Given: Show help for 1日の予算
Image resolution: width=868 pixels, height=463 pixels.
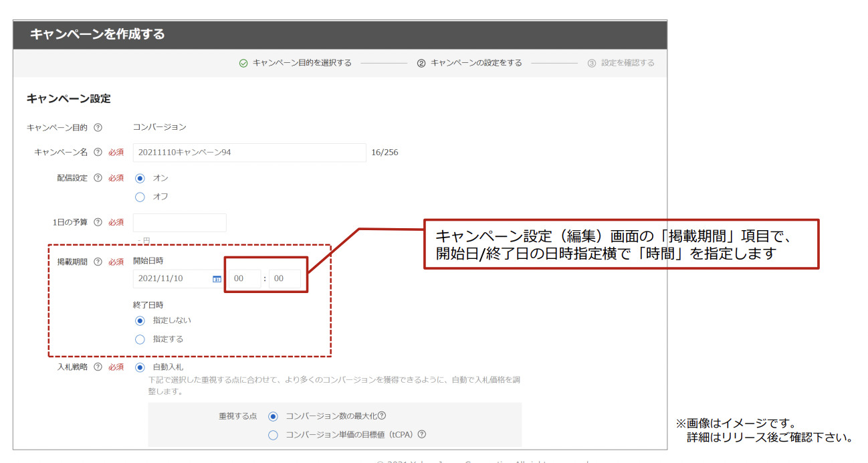Looking at the screenshot, I should (x=98, y=222).
